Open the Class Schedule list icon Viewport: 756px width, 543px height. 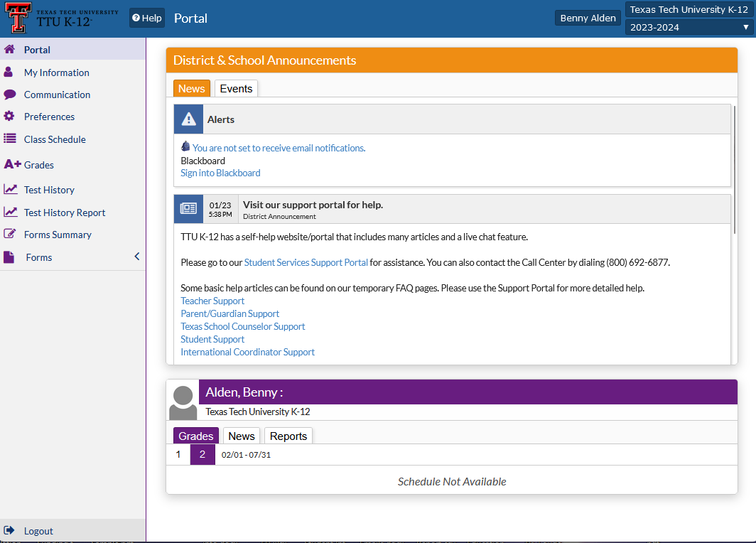[10, 139]
